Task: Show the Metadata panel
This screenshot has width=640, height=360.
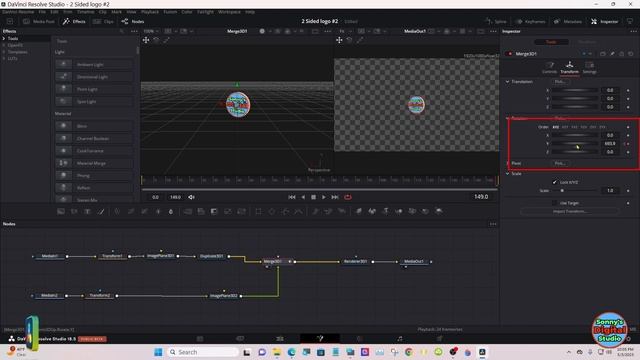Action: coord(568,21)
